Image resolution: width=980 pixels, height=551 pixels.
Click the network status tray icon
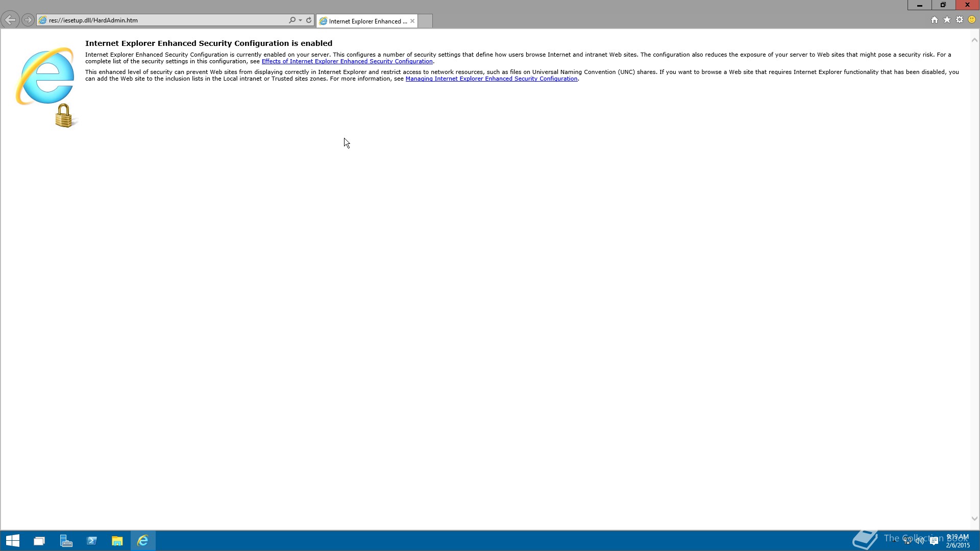[x=908, y=541]
